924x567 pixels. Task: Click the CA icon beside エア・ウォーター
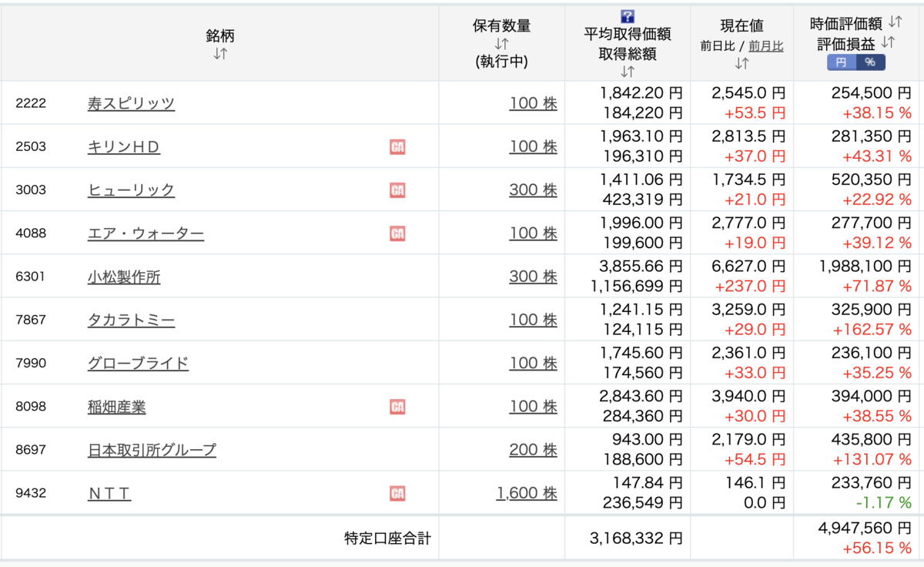pyautogui.click(x=397, y=233)
